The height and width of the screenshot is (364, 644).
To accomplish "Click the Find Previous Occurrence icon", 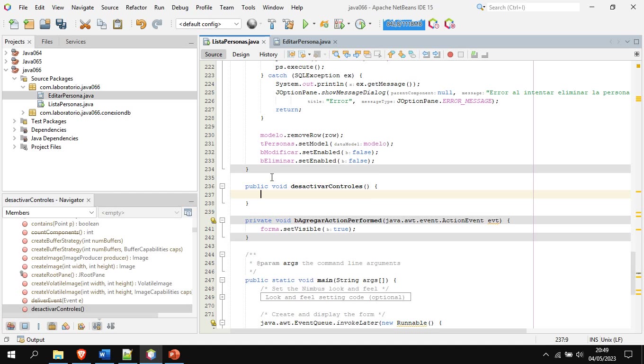I will tap(347, 55).
